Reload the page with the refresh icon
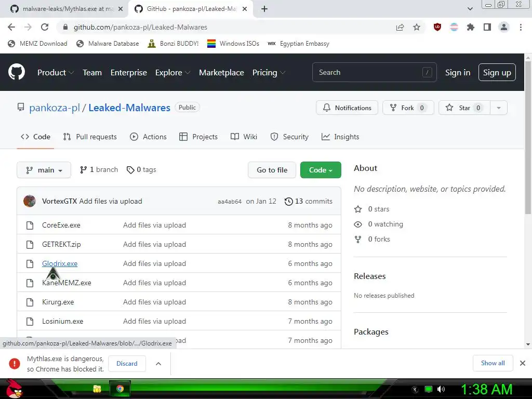The image size is (532, 399). (45, 27)
